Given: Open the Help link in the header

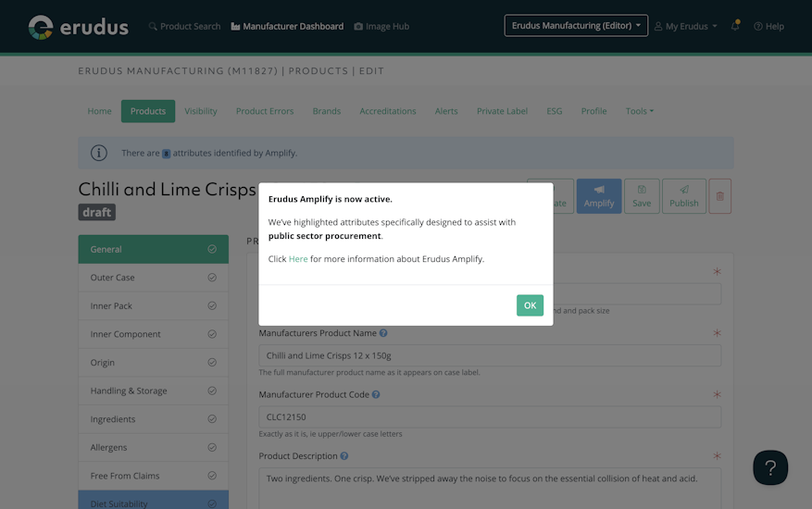Looking at the screenshot, I should click(768, 27).
